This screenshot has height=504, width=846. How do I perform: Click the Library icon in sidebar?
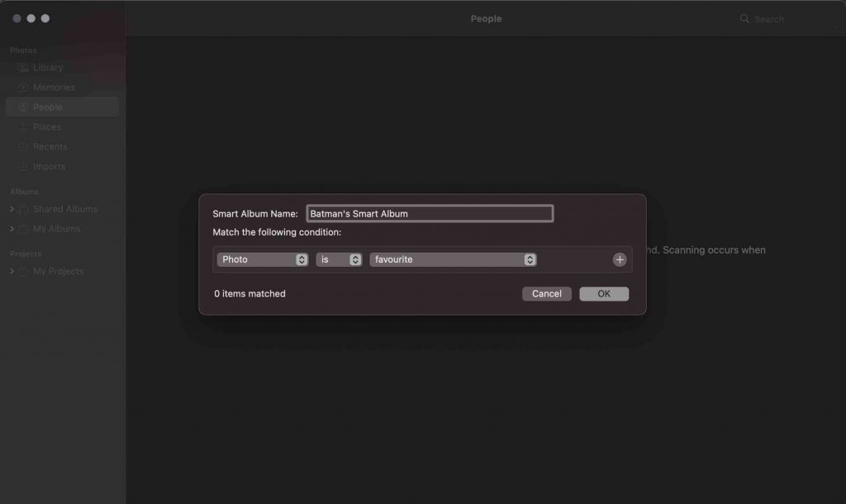click(x=23, y=68)
